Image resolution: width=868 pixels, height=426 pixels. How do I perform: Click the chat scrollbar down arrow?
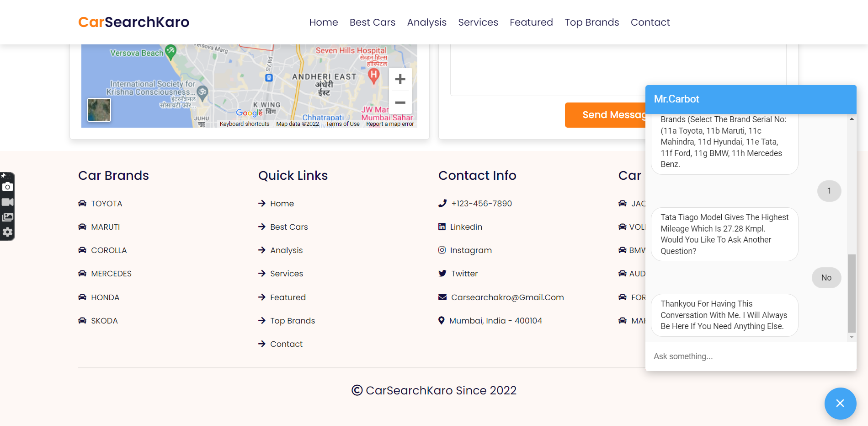point(852,337)
